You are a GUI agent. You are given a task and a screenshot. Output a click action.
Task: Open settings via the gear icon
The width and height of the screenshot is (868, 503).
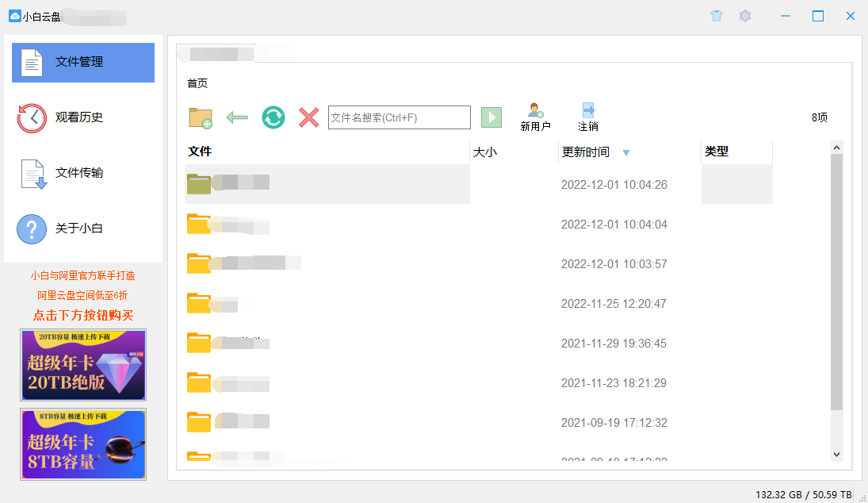coord(745,16)
